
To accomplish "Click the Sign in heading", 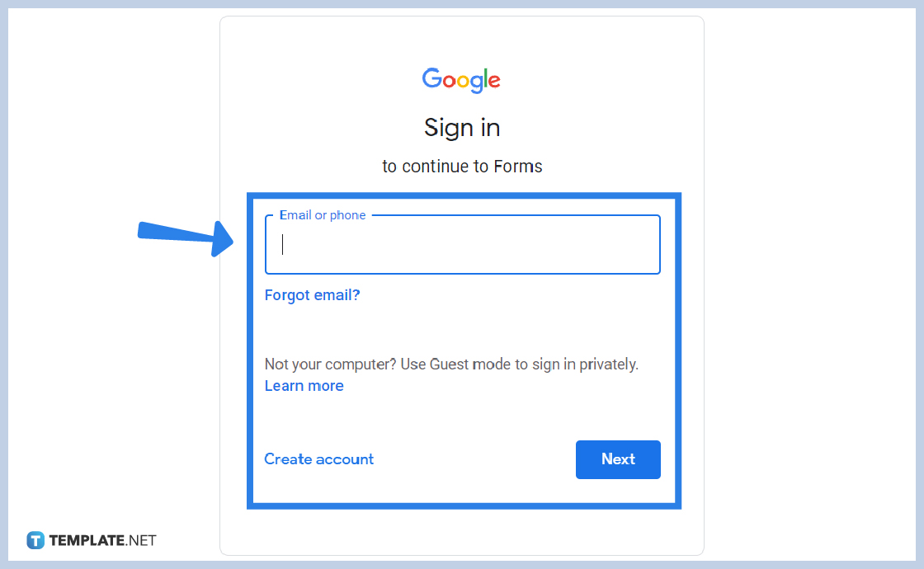I will (461, 128).
